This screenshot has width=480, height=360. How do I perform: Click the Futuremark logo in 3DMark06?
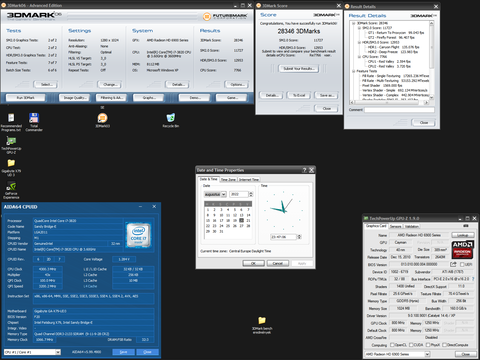pyautogui.click(x=225, y=16)
